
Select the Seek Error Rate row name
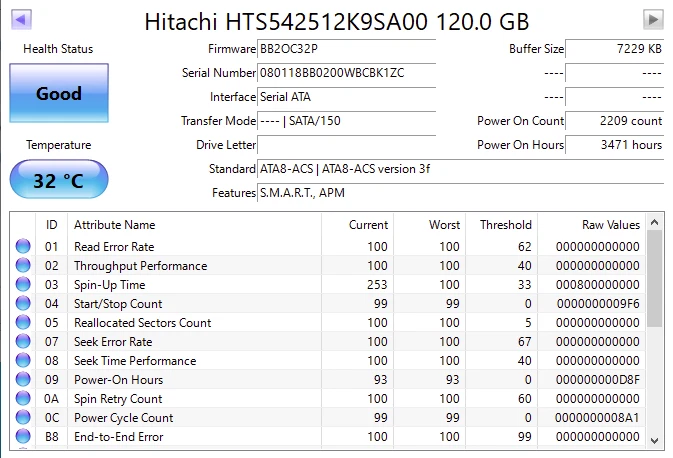(x=113, y=342)
